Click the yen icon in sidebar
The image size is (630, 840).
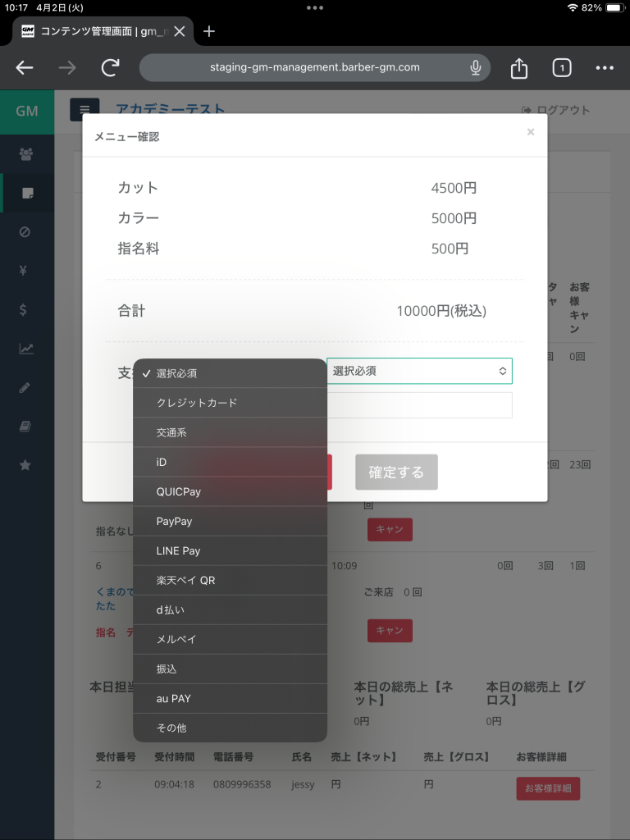tap(25, 271)
